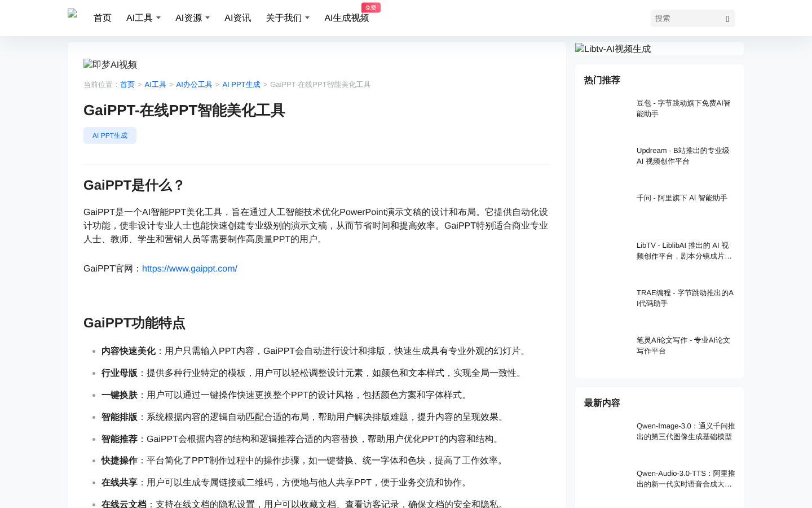Click the 免费 badge above AI生成视频
Screen dimensions: 812x508
point(371,7)
